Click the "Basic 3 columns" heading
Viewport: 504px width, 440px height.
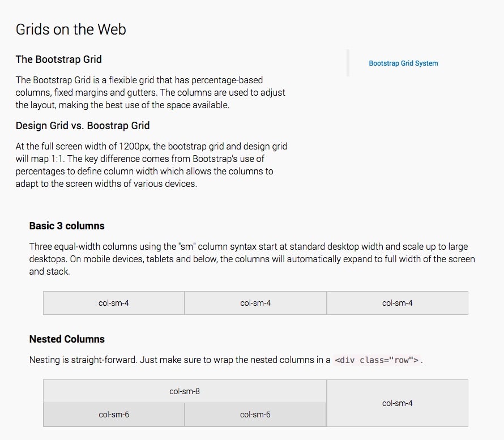point(67,226)
